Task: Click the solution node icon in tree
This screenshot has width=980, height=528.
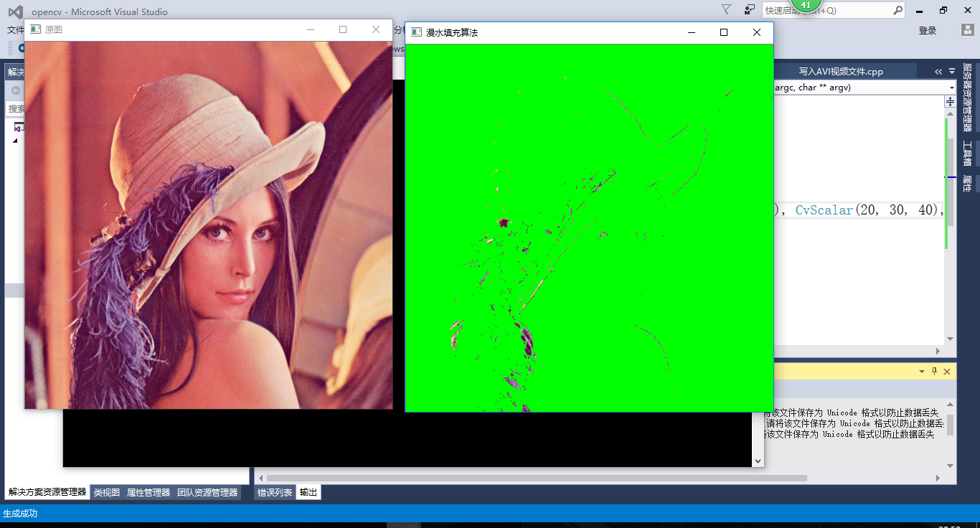Action: tap(18, 127)
